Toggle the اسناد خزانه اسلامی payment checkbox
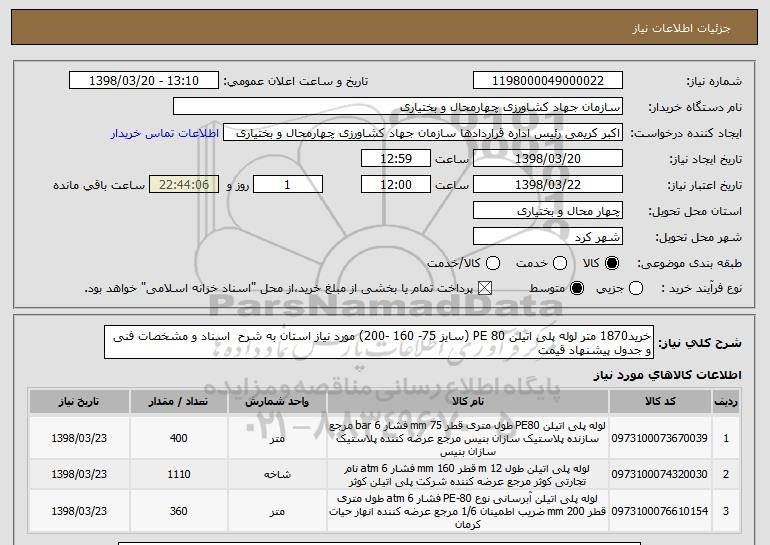The height and width of the screenshot is (545, 770). pyautogui.click(x=485, y=288)
